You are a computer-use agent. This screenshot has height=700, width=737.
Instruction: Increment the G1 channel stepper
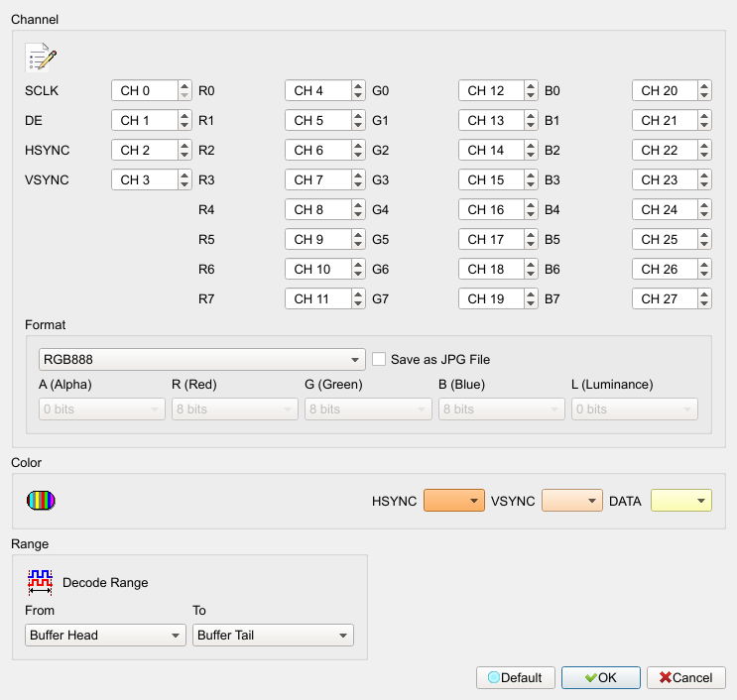coord(531,116)
